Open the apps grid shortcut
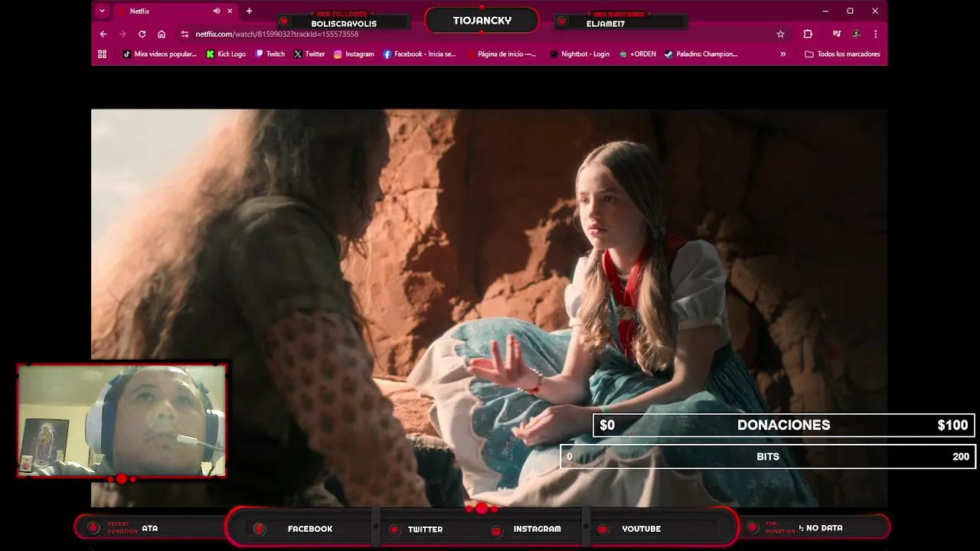The height and width of the screenshot is (551, 980). click(102, 54)
